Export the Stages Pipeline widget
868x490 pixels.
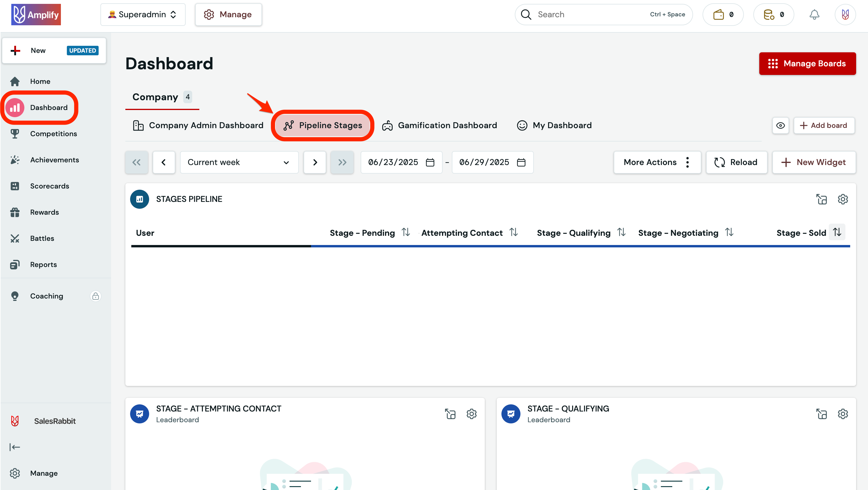821,199
